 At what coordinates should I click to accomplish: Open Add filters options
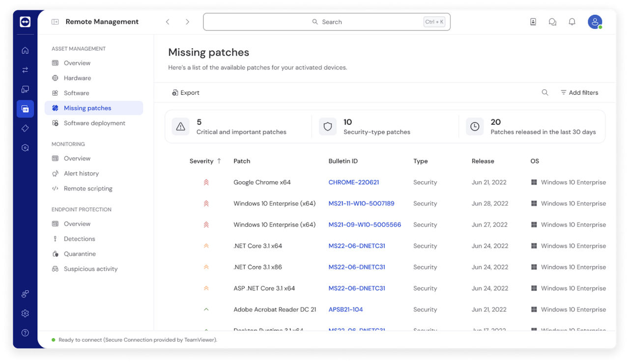pos(579,92)
